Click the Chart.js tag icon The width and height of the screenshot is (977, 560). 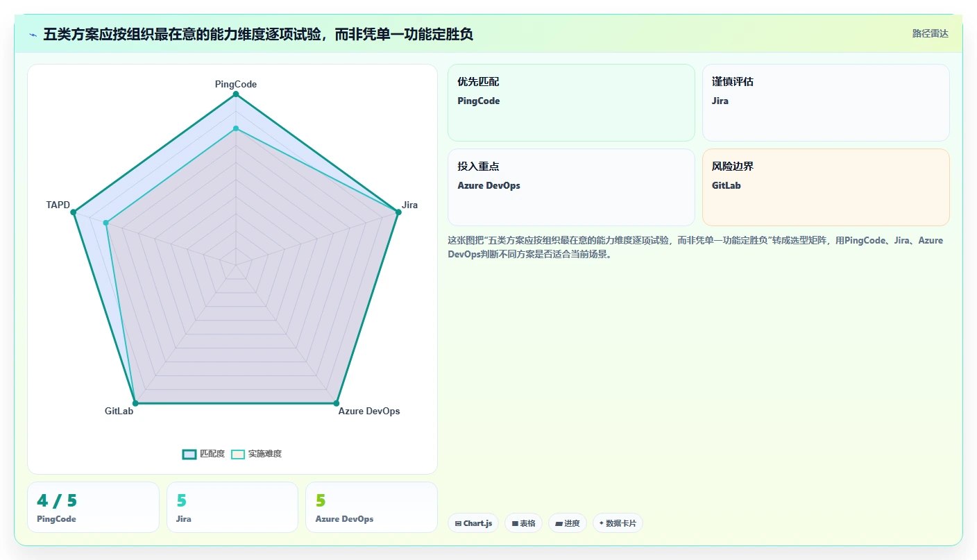458,523
